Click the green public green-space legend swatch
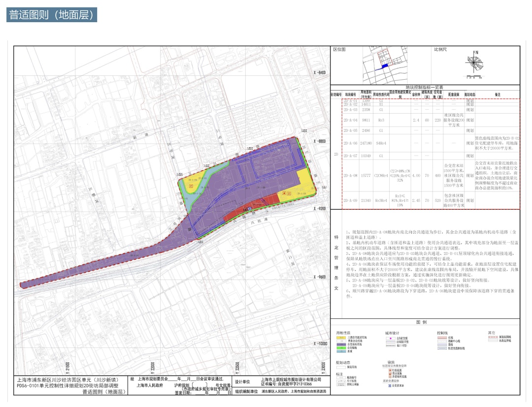 [x=341, y=347]
